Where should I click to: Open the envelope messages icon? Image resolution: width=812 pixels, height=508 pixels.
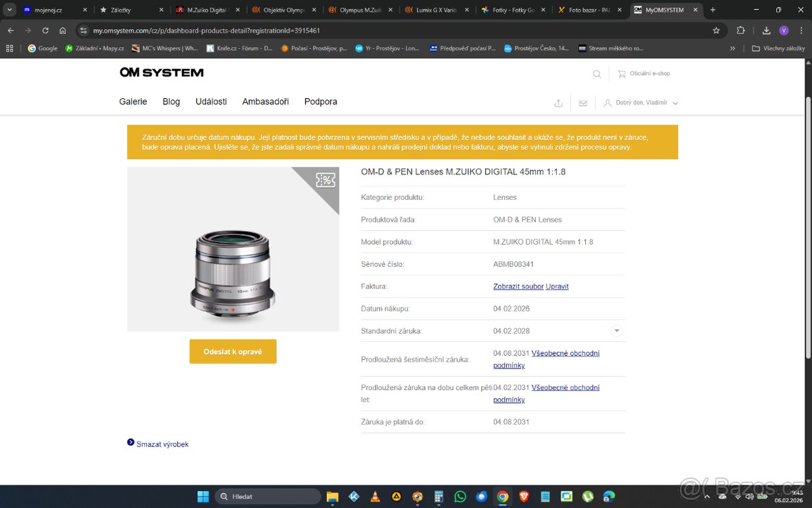coord(583,103)
